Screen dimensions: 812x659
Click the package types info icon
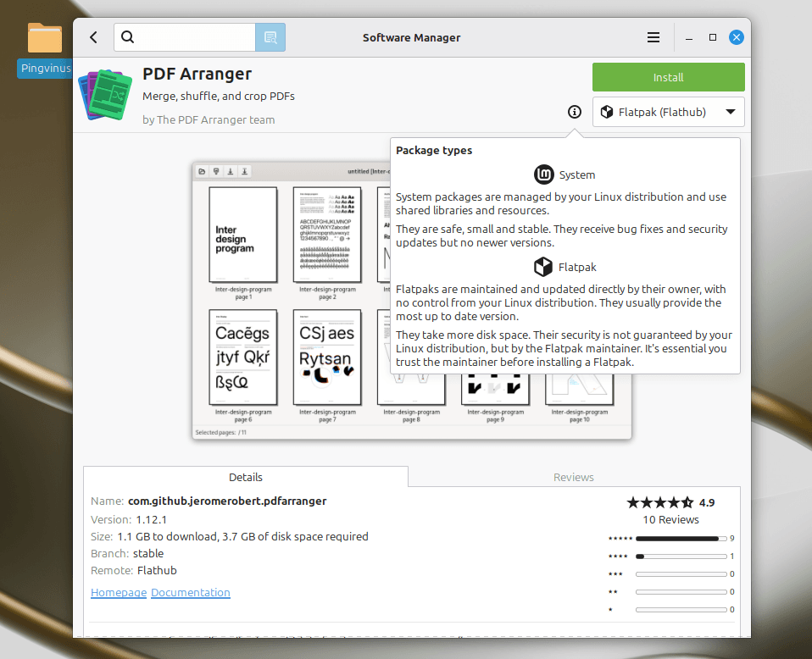(575, 112)
